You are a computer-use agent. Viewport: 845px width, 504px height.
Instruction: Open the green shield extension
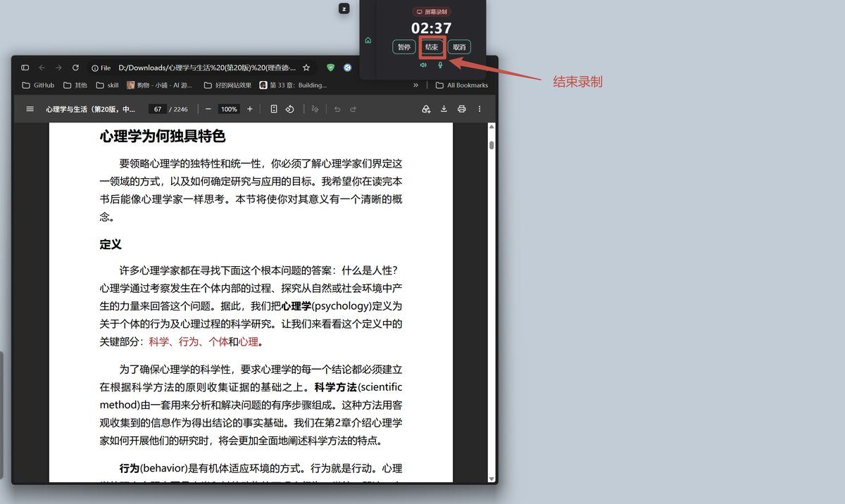(x=331, y=68)
